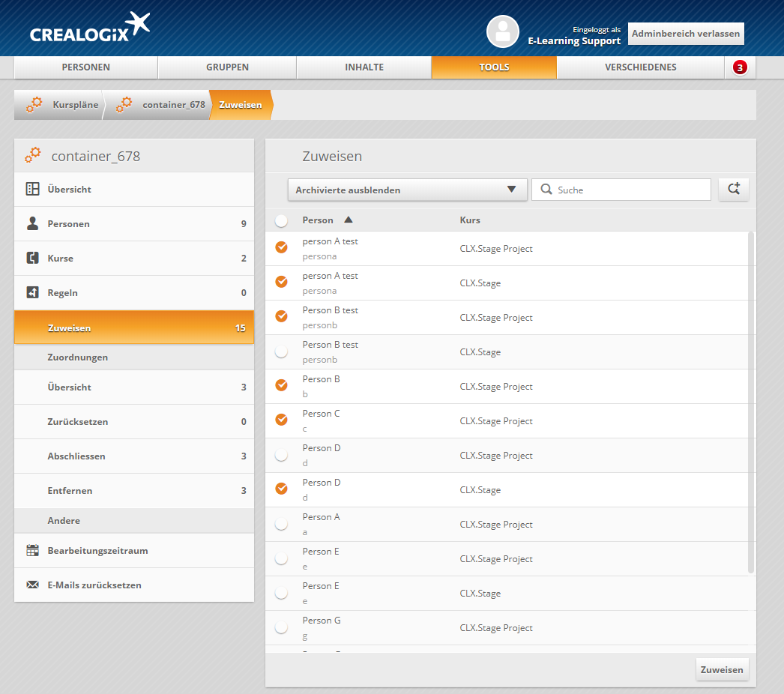
Task: Click the advanced search magnifier icon
Action: pyautogui.click(x=733, y=190)
